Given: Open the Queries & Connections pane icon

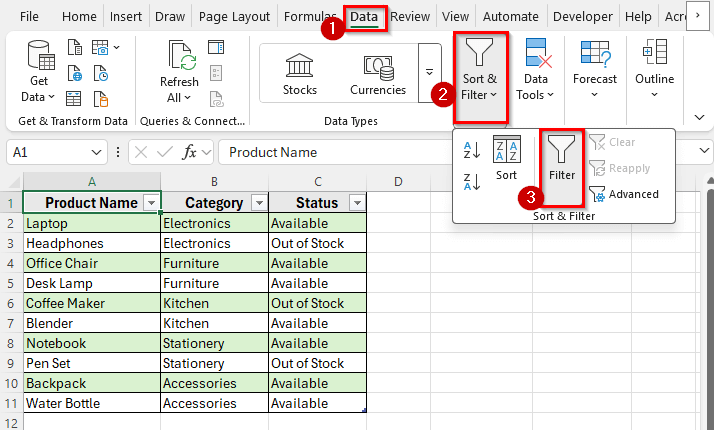Looking at the screenshot, I should click(216, 47).
